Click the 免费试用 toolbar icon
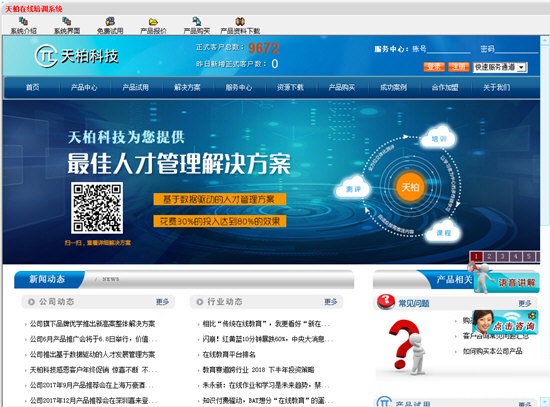This screenshot has width=550, height=407. (110, 21)
